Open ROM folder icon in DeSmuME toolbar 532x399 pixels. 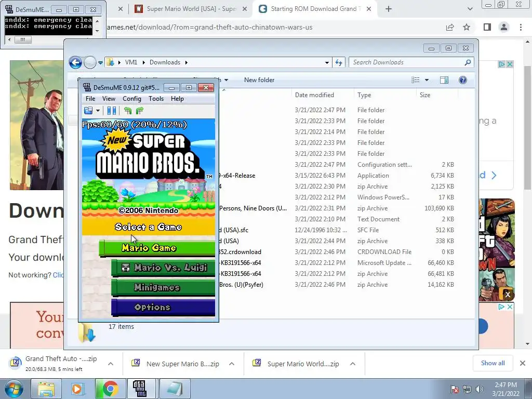pyautogui.click(x=88, y=110)
